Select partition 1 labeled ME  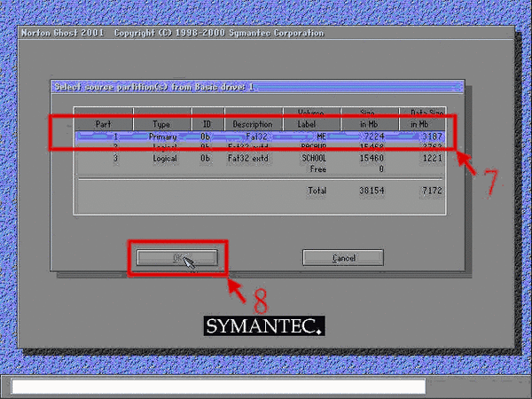[x=260, y=137]
